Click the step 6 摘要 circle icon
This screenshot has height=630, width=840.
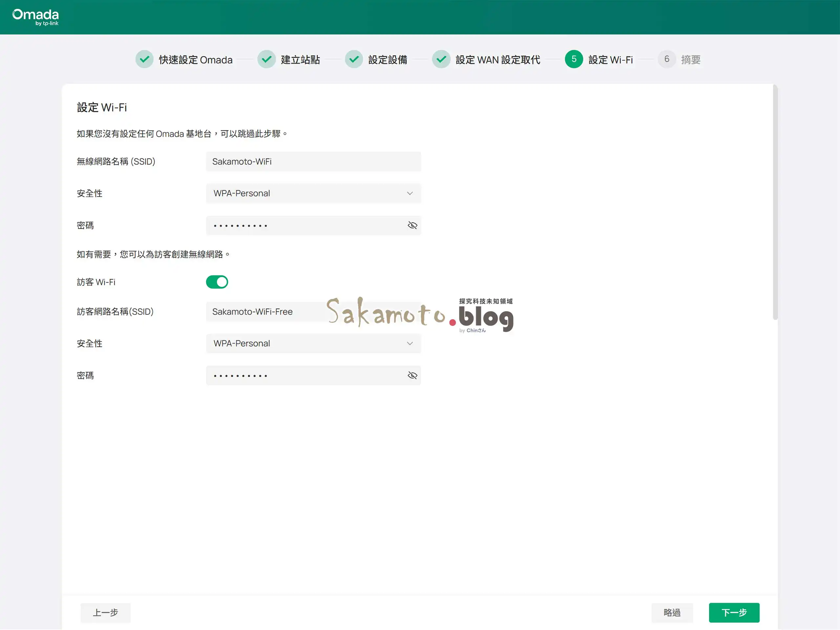coord(666,59)
